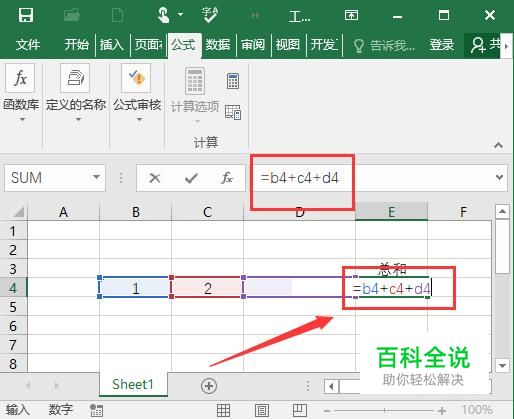Click the zoom out minus button
The width and height of the screenshot is (514, 419).
[327, 411]
